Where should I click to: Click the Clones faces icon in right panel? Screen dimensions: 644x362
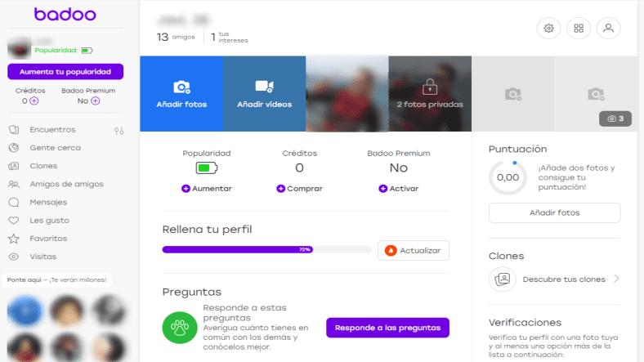click(x=502, y=279)
